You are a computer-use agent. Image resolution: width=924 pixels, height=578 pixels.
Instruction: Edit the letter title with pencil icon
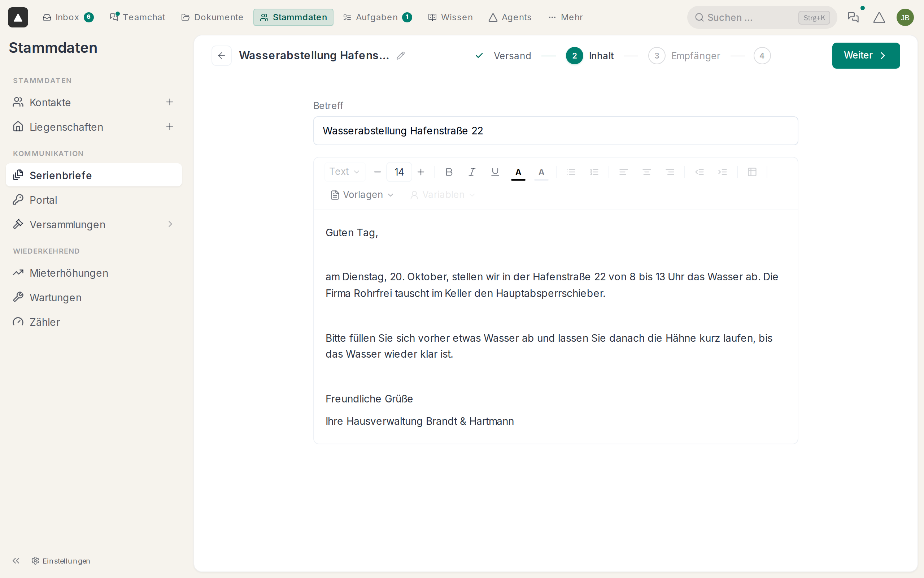(x=401, y=56)
